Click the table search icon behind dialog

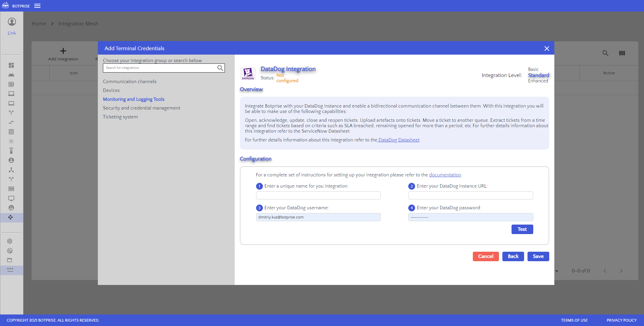(x=605, y=53)
